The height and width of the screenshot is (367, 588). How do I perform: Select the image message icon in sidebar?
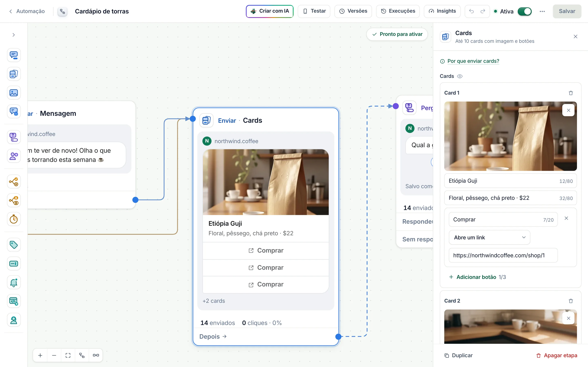pos(14,93)
